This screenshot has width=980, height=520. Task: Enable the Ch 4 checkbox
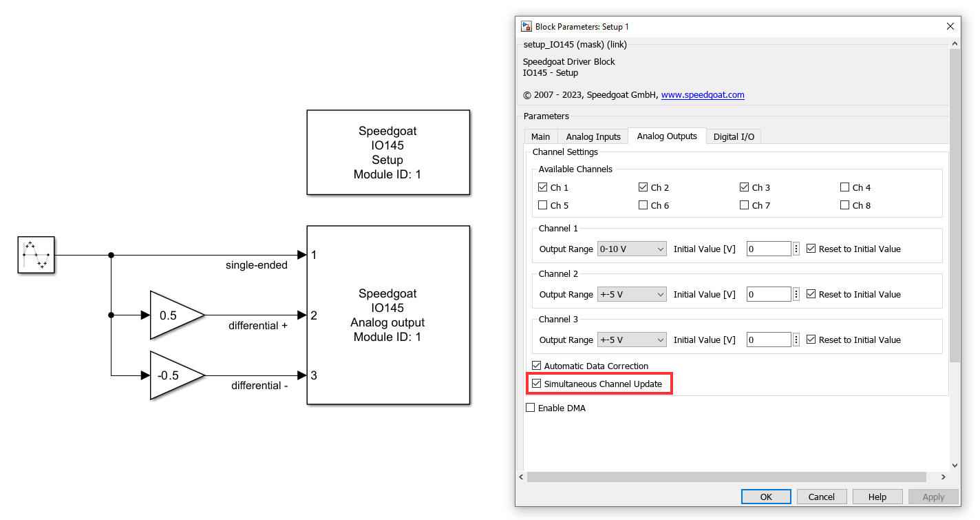[844, 187]
